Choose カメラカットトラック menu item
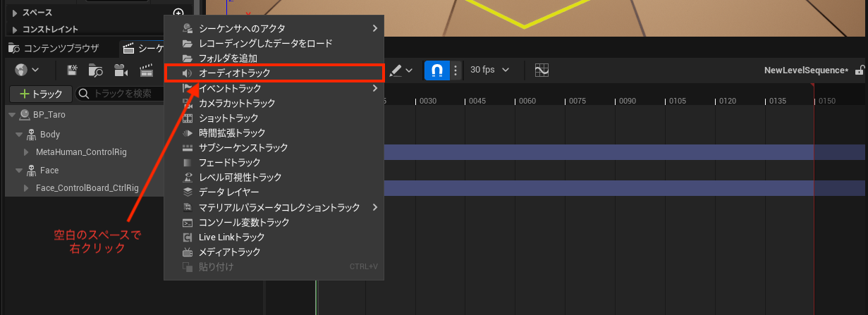Screen dimensions: 868x315 (x=237, y=103)
